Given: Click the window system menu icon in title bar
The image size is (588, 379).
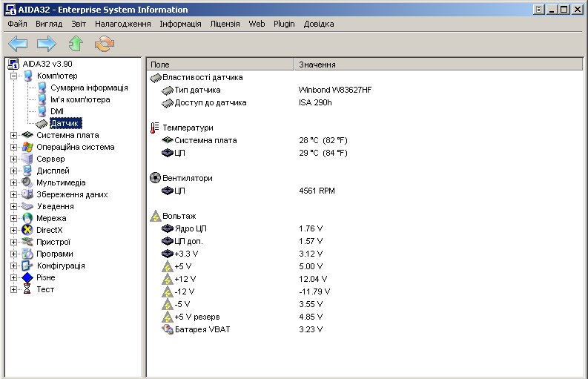Looking at the screenshot, I should pos(10,10).
